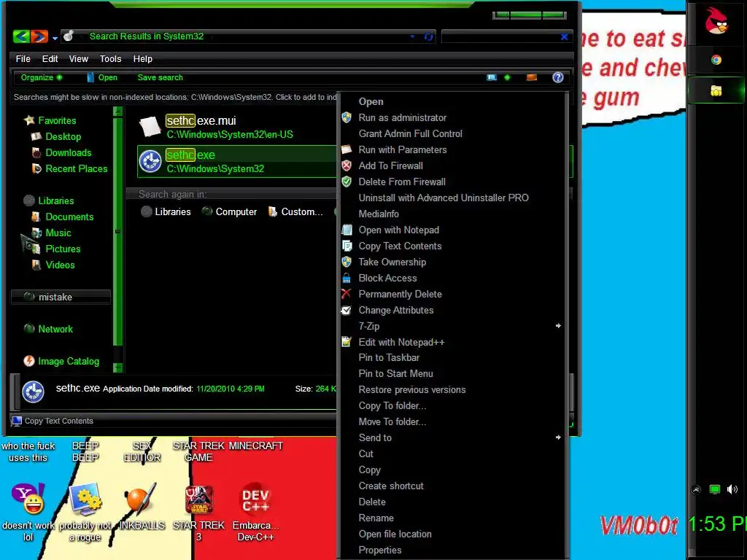Click the orange Forward arrow button
Image resolution: width=747 pixels, height=560 pixels.
(39, 36)
